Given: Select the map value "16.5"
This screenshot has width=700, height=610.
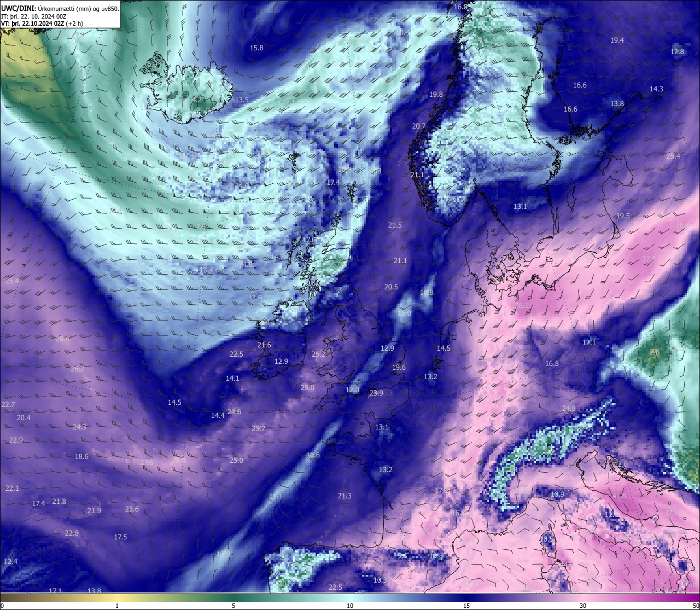Looking at the screenshot, I should (552, 363).
